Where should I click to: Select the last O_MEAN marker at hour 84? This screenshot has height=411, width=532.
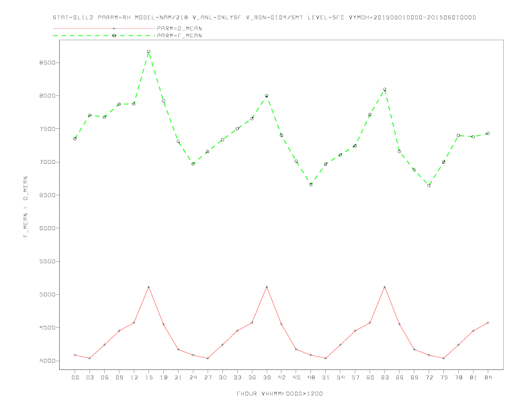pyautogui.click(x=488, y=323)
